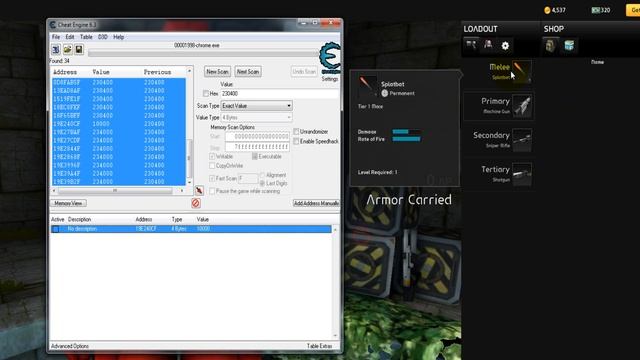The image size is (640, 360).
Task: Click the green cash balance icon
Action: (596, 10)
